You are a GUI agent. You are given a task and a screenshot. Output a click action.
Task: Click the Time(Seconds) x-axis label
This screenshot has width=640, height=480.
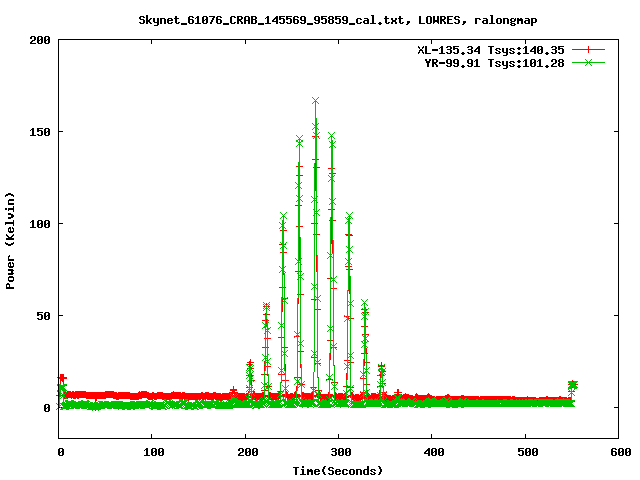pyautogui.click(x=338, y=470)
